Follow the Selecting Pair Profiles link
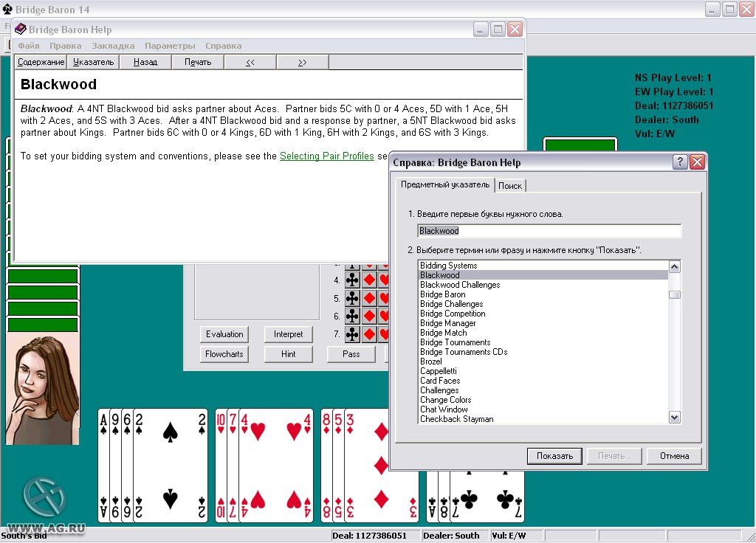 pos(327,156)
